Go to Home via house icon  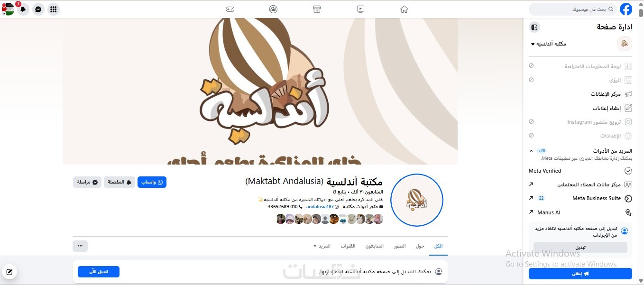[404, 9]
